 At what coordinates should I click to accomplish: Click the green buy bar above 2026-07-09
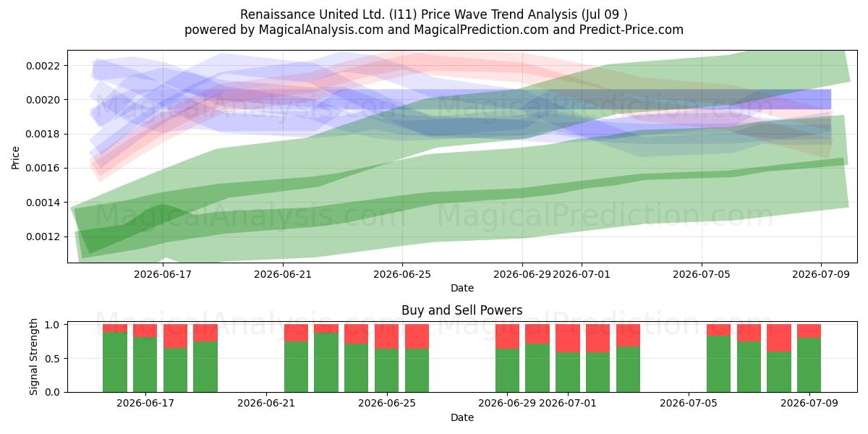click(809, 365)
